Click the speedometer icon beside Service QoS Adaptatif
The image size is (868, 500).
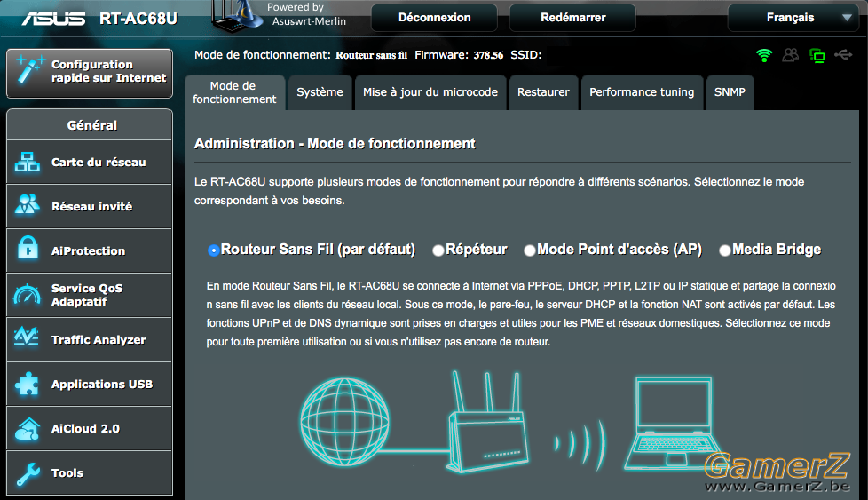[x=28, y=294]
